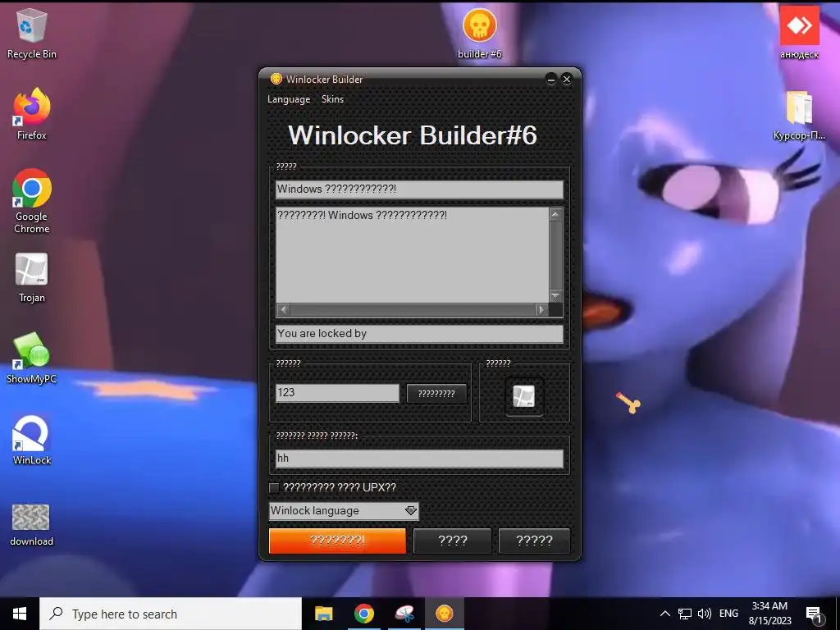The height and width of the screenshot is (630, 840).
Task: Close the Winlocker Builder window
Action: coord(567,80)
